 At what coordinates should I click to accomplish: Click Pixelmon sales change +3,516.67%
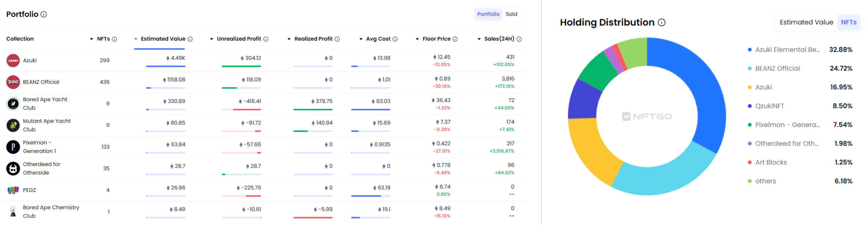pos(502,151)
